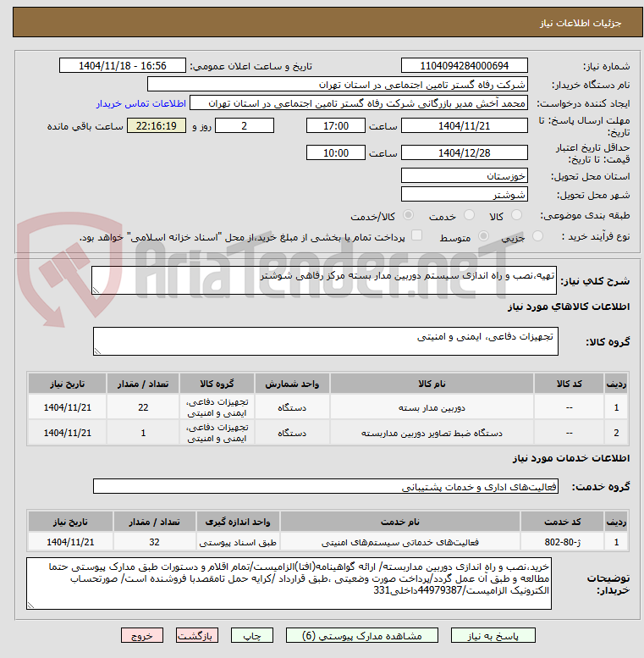The height and width of the screenshot is (658, 644).
Task: Click the بازگشت back button
Action: click(197, 636)
